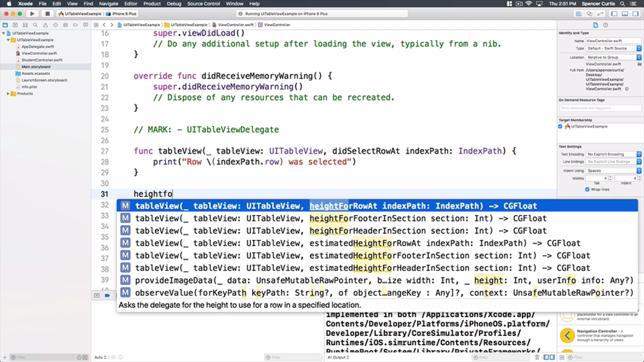Clear console output with trash icon
This screenshot has width=644, height=362.
[537, 357]
